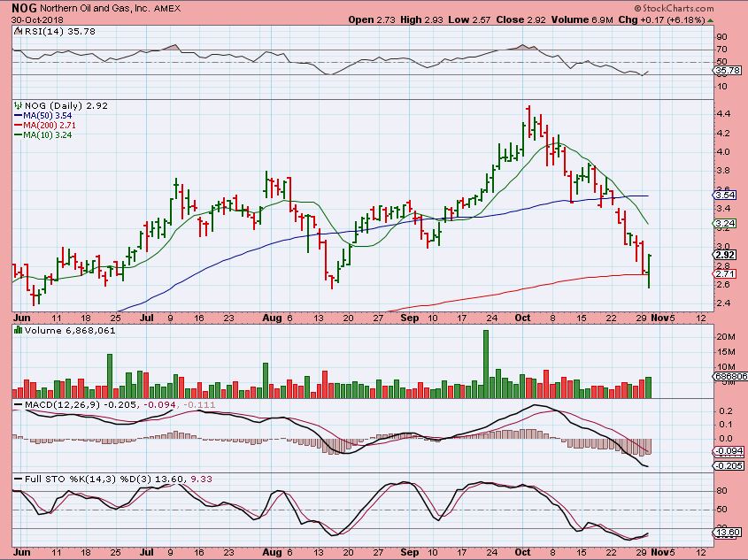The height and width of the screenshot is (560, 748).
Task: Click the 20M label on volume axis
Action: [725, 337]
